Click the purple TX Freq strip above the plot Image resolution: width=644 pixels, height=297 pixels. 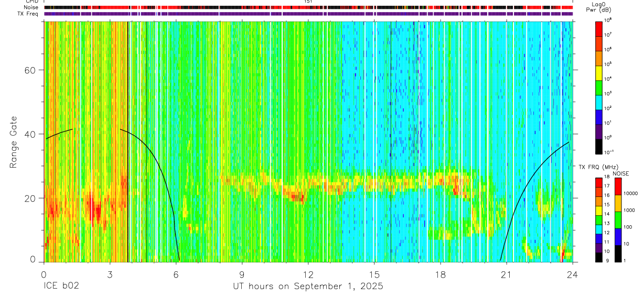[x=308, y=14]
